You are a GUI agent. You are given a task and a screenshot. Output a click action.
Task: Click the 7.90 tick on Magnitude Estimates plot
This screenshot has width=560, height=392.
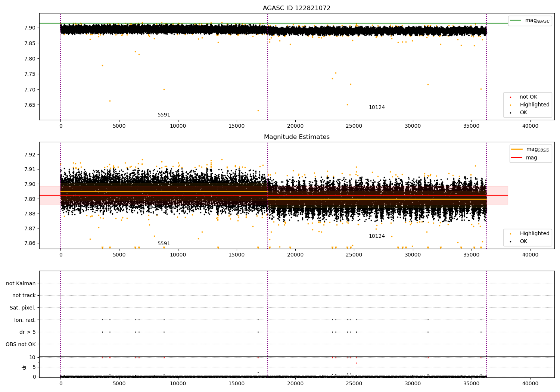(x=30, y=184)
